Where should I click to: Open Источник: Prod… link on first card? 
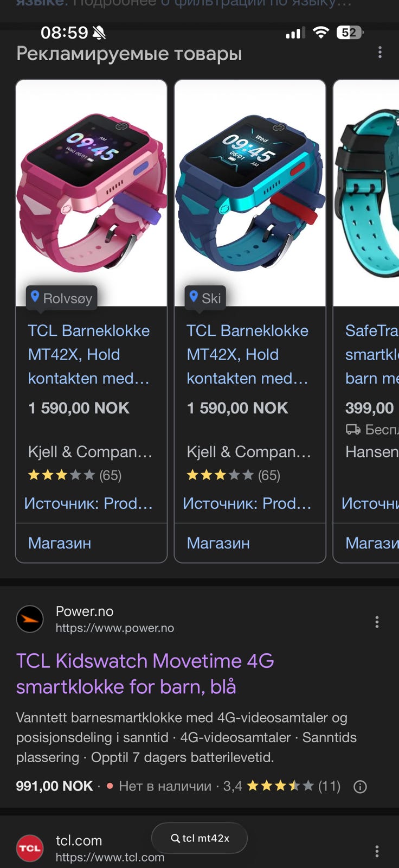(x=88, y=503)
